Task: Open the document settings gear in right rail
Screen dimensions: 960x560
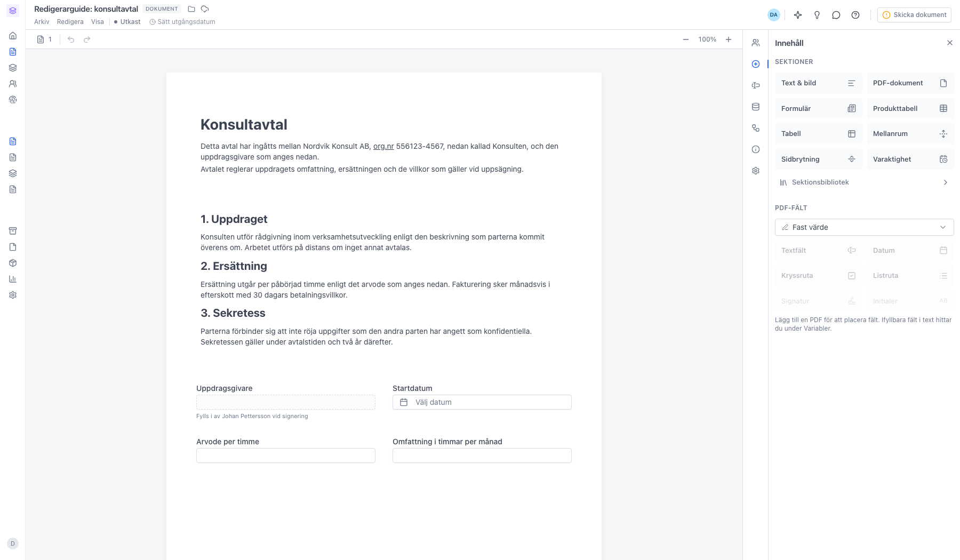Action: (756, 171)
